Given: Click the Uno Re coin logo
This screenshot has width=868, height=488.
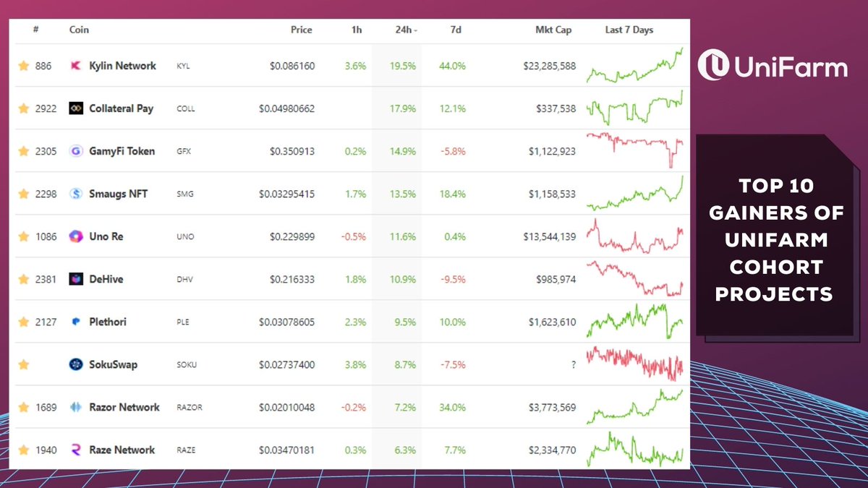Looking at the screenshot, I should [x=75, y=236].
